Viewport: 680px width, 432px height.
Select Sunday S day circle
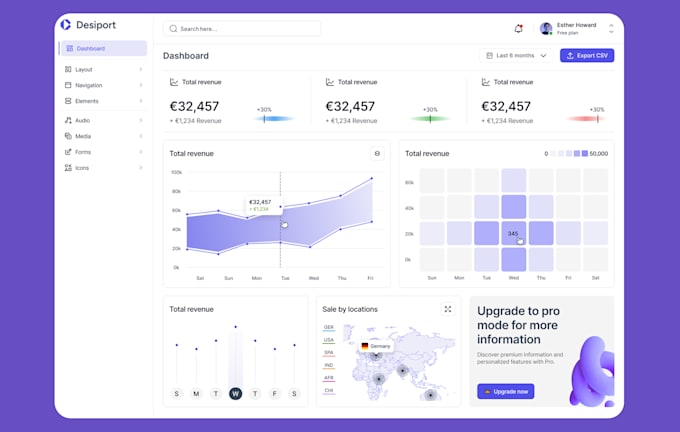pos(177,394)
